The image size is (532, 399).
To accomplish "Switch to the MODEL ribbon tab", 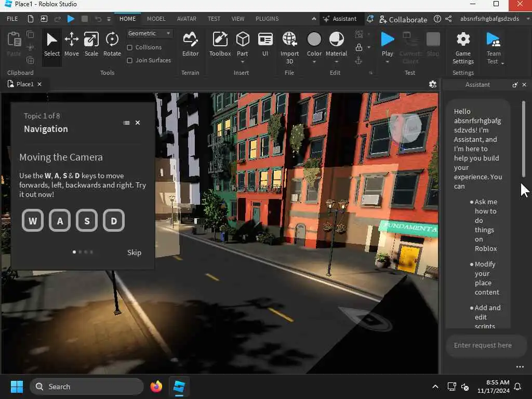I will coord(156,19).
